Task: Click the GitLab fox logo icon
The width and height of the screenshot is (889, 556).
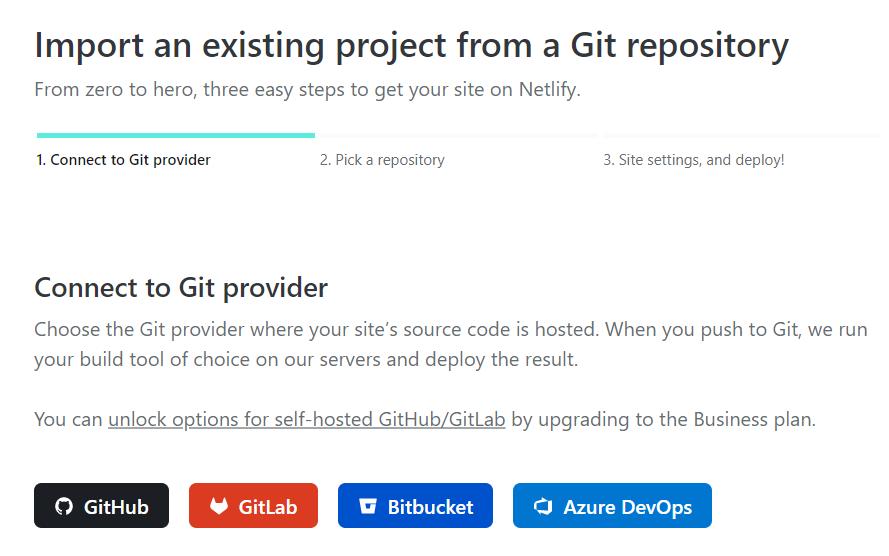Action: pyautogui.click(x=218, y=506)
